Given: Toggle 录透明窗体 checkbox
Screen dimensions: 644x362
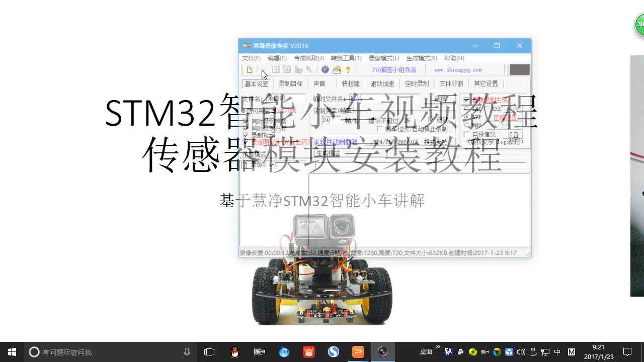Looking at the screenshot, I should click(246, 142).
